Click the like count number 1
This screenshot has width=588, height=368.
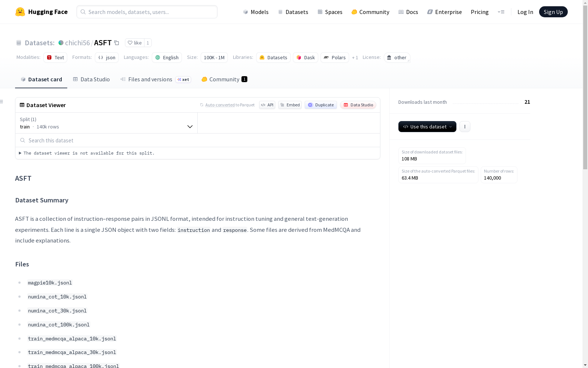(x=148, y=43)
